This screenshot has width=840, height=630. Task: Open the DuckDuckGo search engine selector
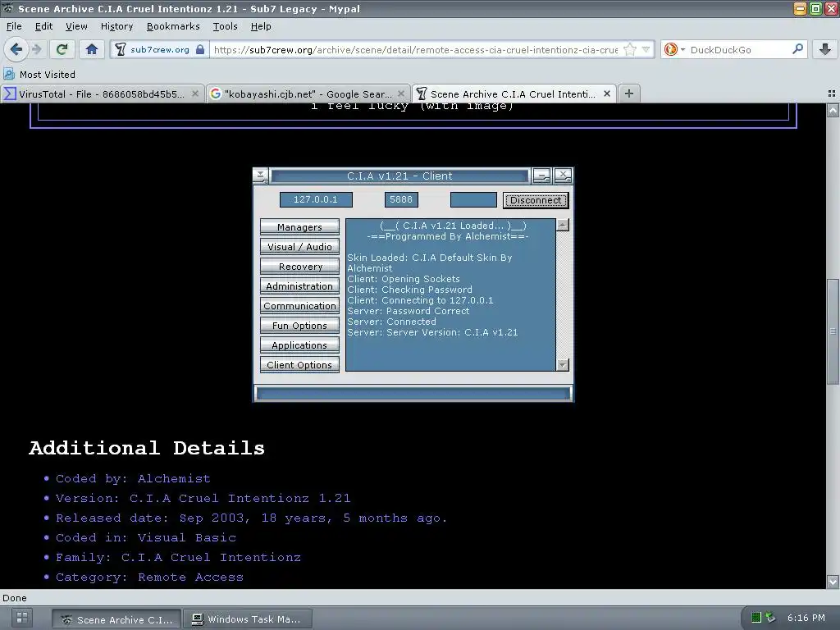674,50
